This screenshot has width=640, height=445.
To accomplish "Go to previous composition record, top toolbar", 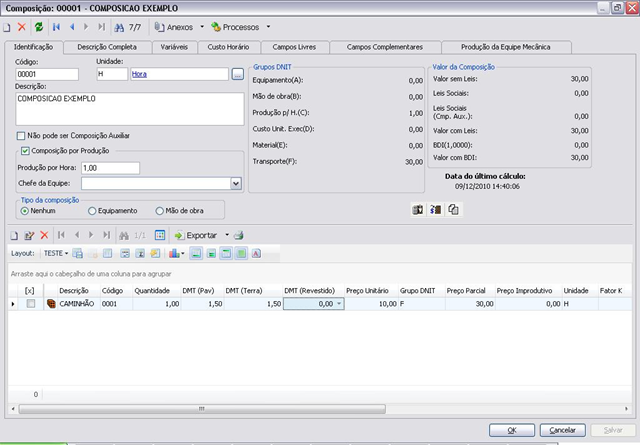I will point(72,27).
